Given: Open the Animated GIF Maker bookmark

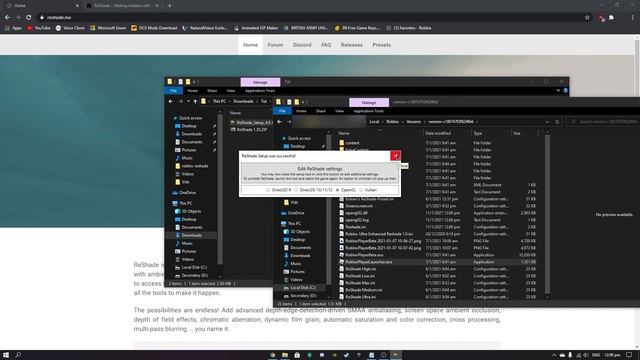Looking at the screenshot, I should 256,28.
